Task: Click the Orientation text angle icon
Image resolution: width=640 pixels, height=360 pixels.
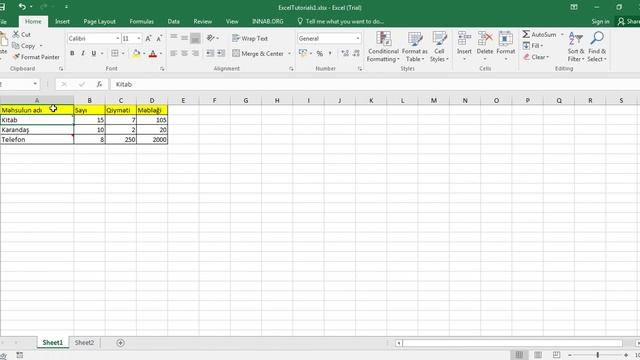Action: pyautogui.click(x=211, y=38)
